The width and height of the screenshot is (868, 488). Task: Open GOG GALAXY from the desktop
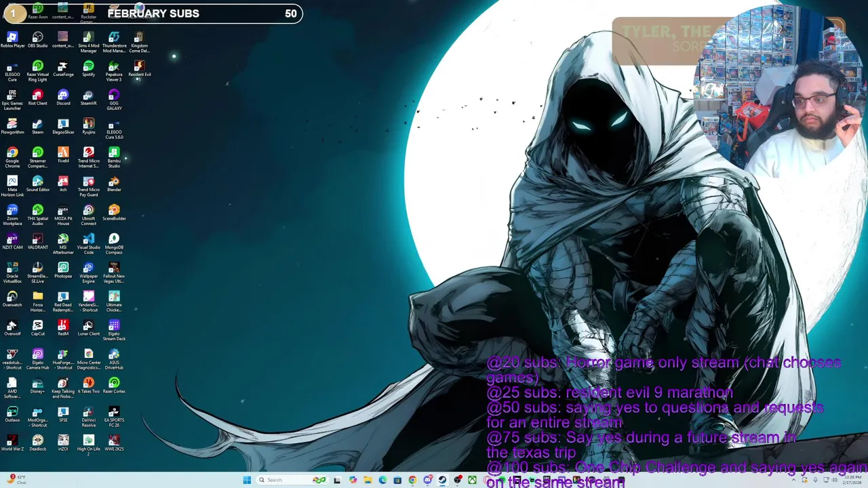tap(114, 100)
